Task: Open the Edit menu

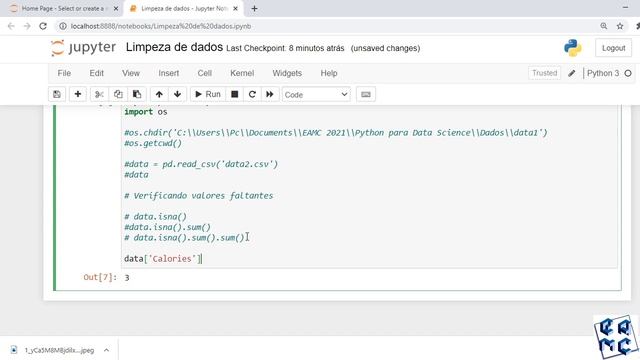Action: 96,73
